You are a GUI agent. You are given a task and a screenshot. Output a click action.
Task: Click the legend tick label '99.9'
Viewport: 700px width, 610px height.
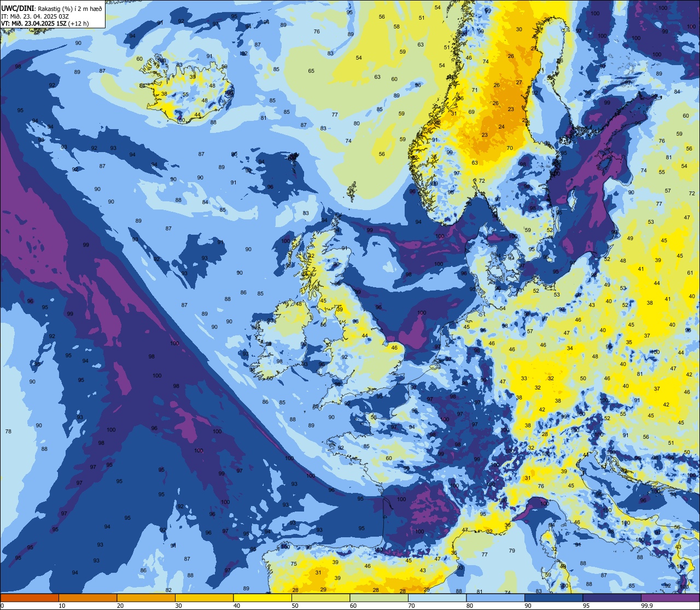pos(646,606)
